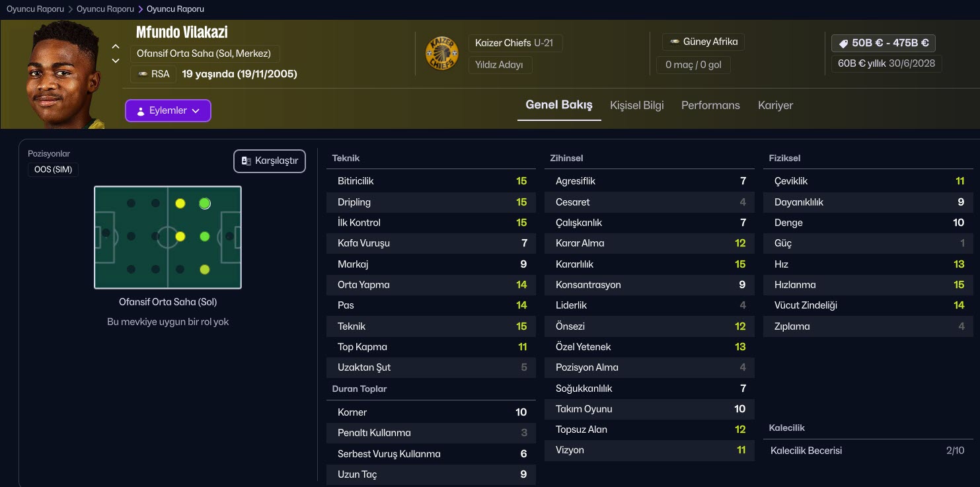This screenshot has width=980, height=487.
Task: Select the goalkeeper position dot on pitch
Action: click(x=106, y=233)
